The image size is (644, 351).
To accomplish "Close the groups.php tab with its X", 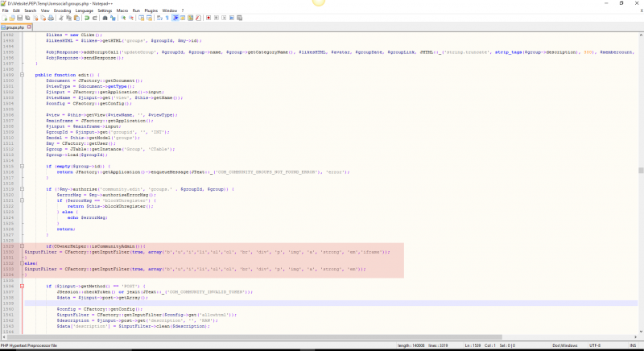I will tap(29, 27).
